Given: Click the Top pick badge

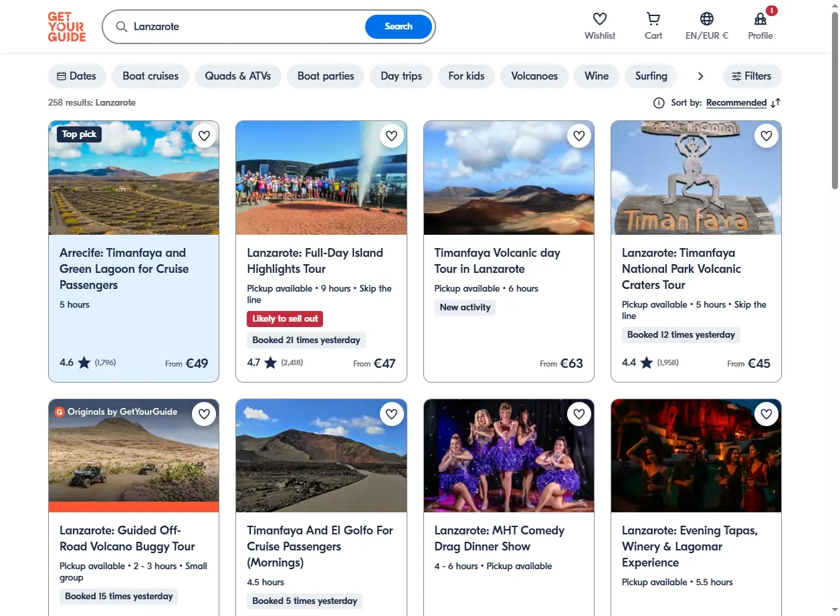Looking at the screenshot, I should [79, 134].
